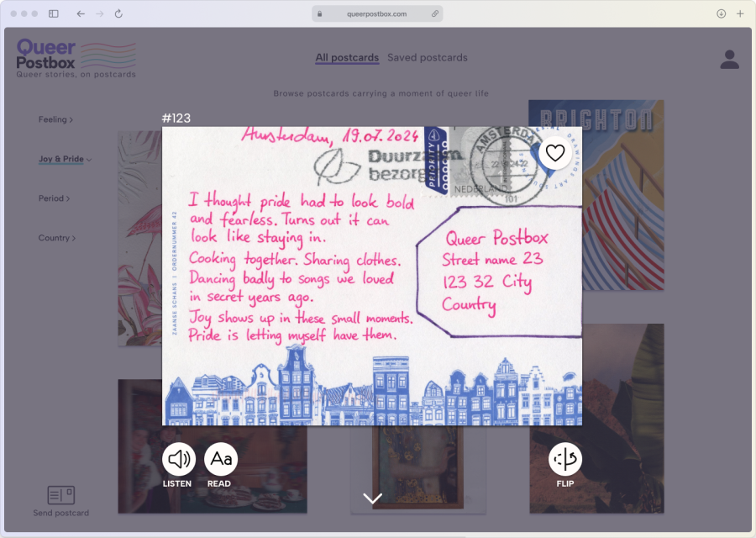Go to the Queer Postbox home logo
This screenshot has height=538, width=756.
[x=76, y=58]
